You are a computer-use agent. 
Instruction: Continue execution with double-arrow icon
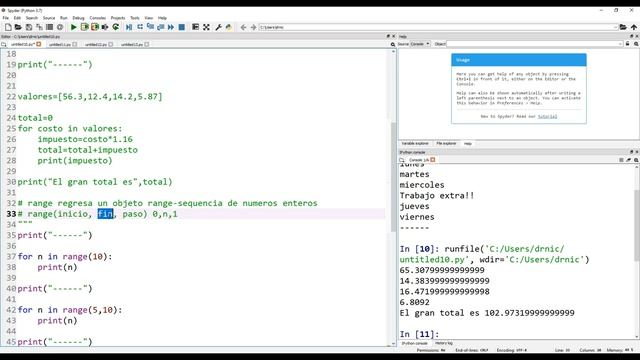coord(171,27)
